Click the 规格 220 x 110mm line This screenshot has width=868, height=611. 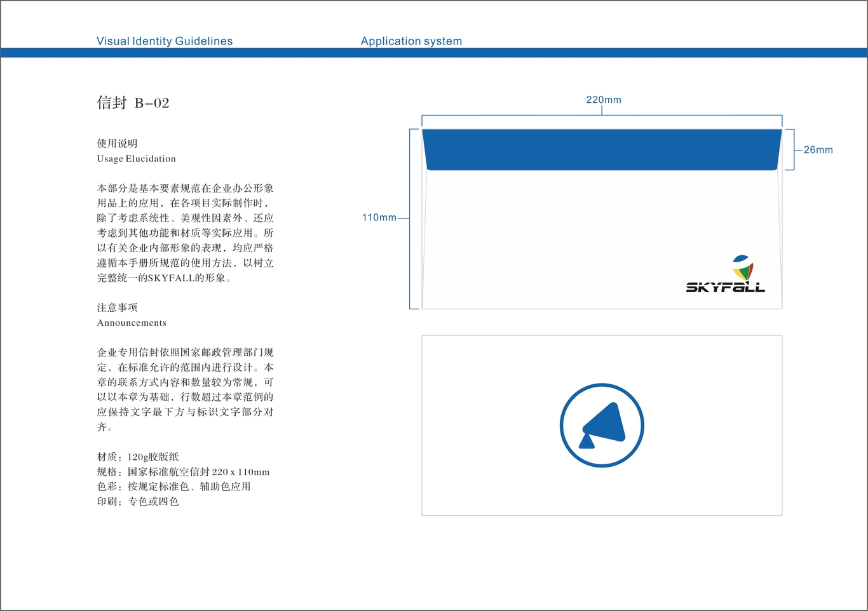click(183, 472)
